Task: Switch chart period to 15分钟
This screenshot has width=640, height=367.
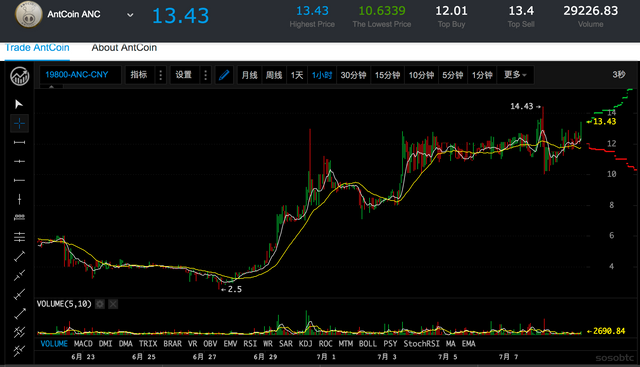Action: point(387,75)
